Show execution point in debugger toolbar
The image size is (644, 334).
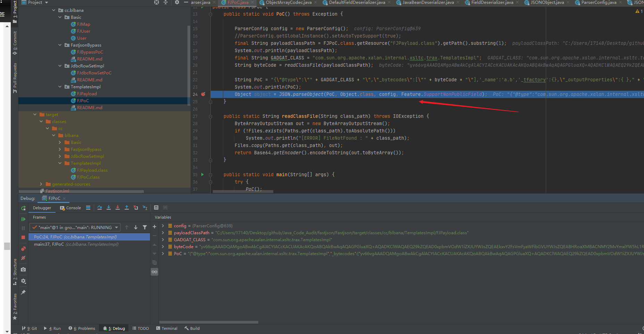88,208
